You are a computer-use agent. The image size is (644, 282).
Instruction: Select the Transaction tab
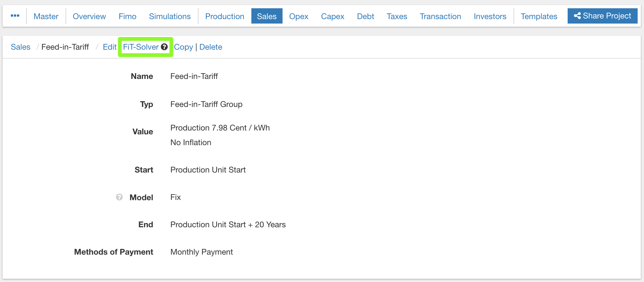pos(440,16)
